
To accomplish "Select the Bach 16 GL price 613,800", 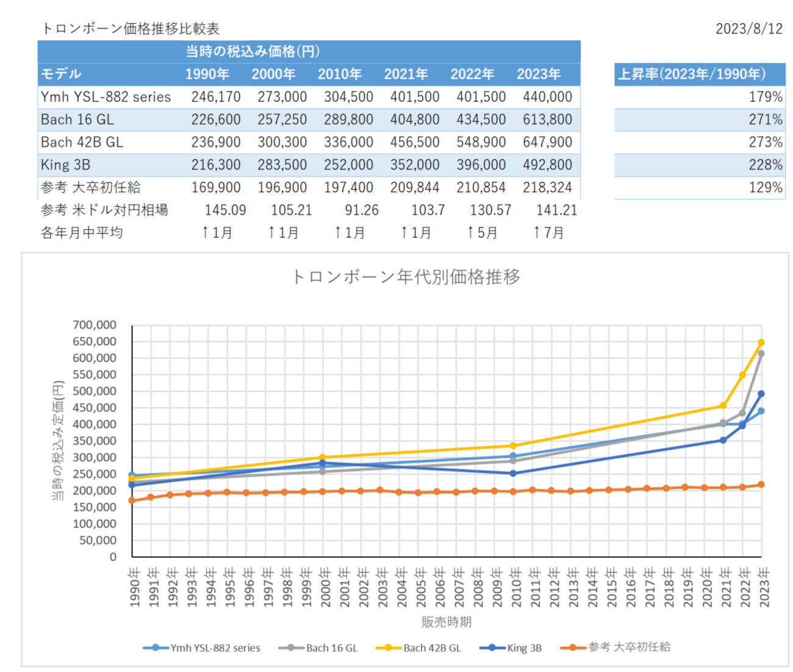I will point(547,120).
